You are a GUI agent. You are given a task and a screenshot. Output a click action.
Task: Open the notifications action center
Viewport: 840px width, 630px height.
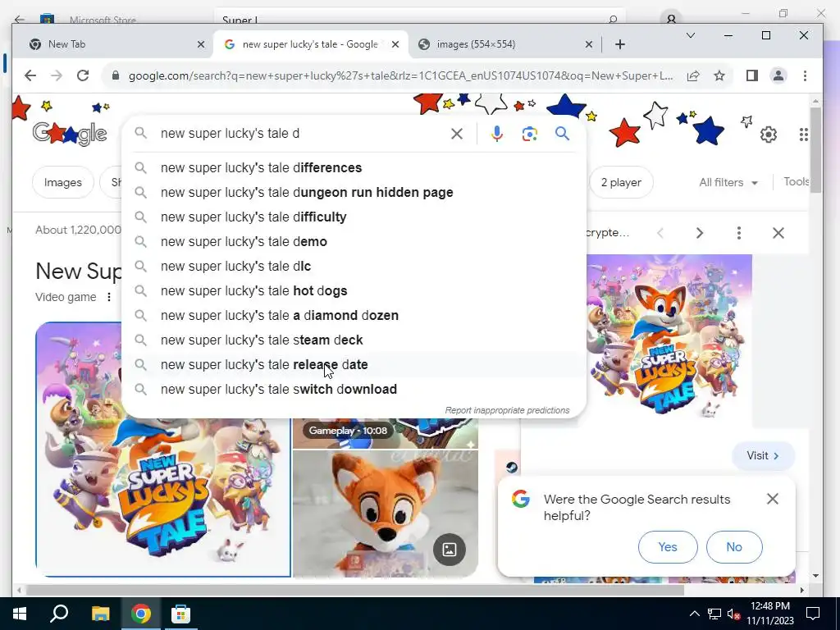point(813,614)
